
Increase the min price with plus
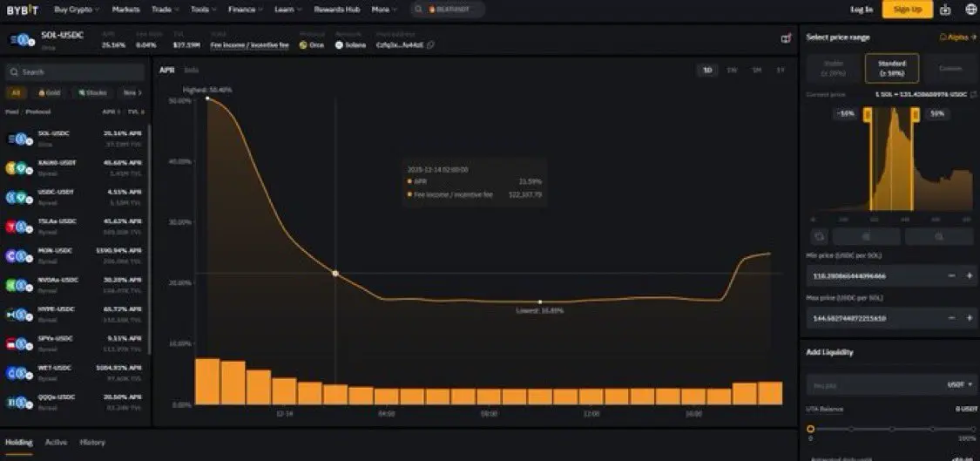point(970,276)
